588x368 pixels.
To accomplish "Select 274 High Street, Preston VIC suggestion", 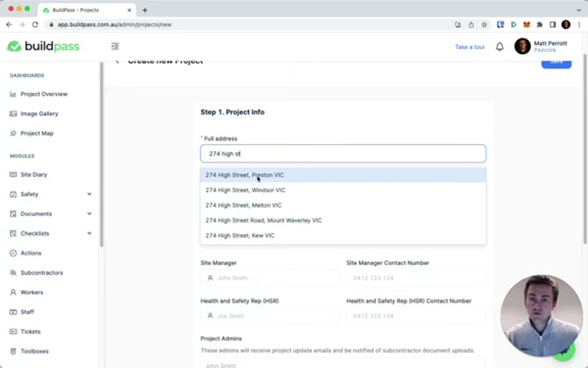I will [343, 175].
